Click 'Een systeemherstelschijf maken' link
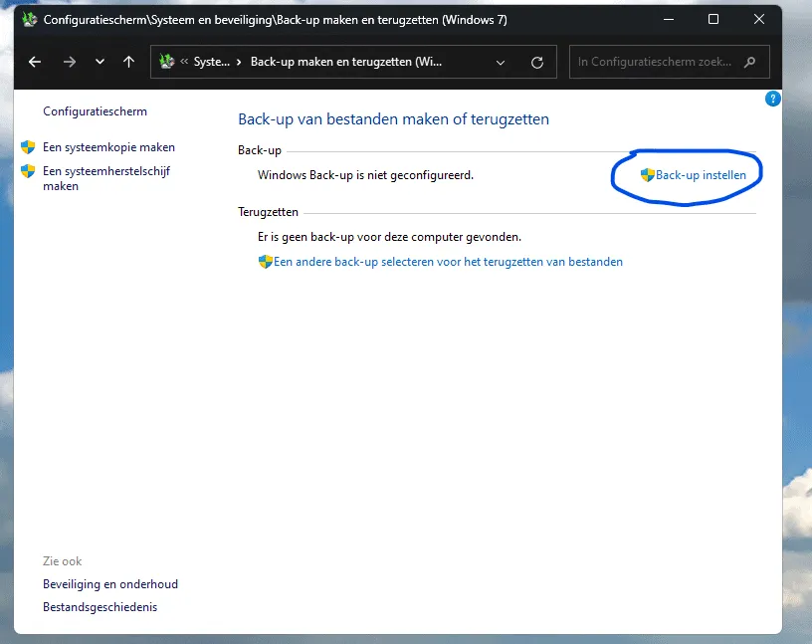 [105, 178]
